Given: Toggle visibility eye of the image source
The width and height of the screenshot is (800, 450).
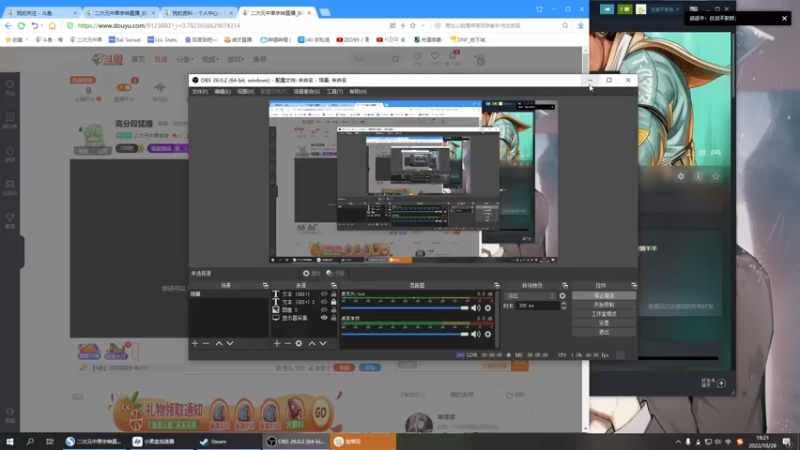Looking at the screenshot, I should 324,310.
